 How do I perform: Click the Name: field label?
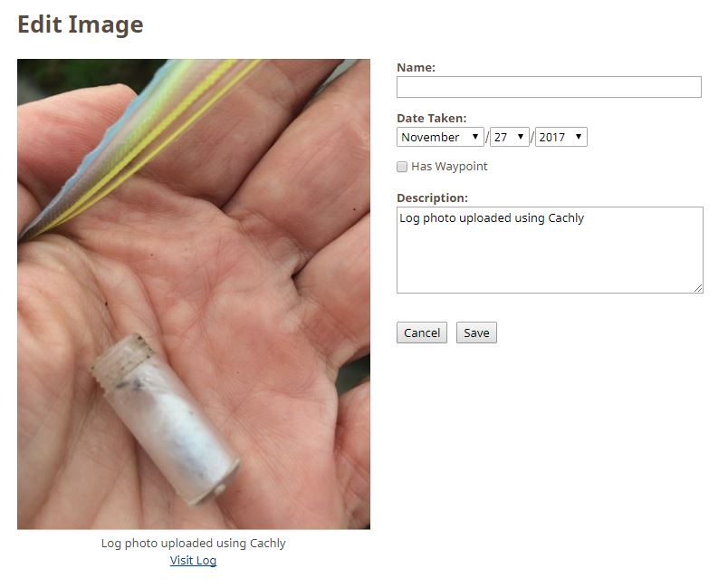coord(416,67)
